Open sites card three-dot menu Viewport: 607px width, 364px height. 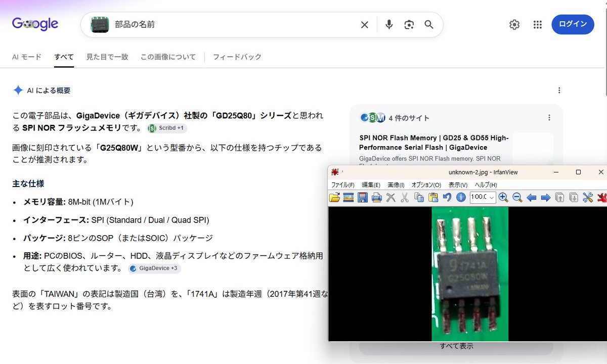pos(549,118)
